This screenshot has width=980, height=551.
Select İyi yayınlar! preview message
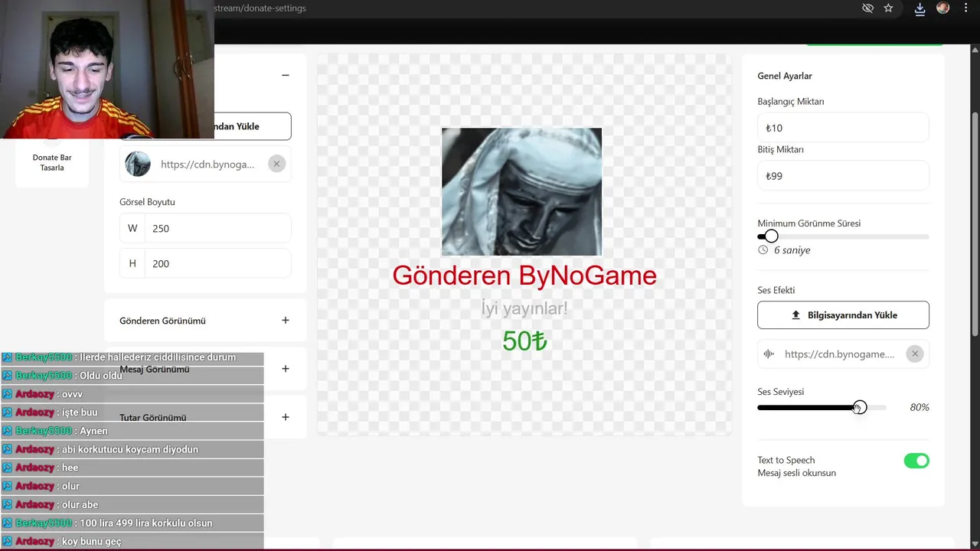[524, 308]
